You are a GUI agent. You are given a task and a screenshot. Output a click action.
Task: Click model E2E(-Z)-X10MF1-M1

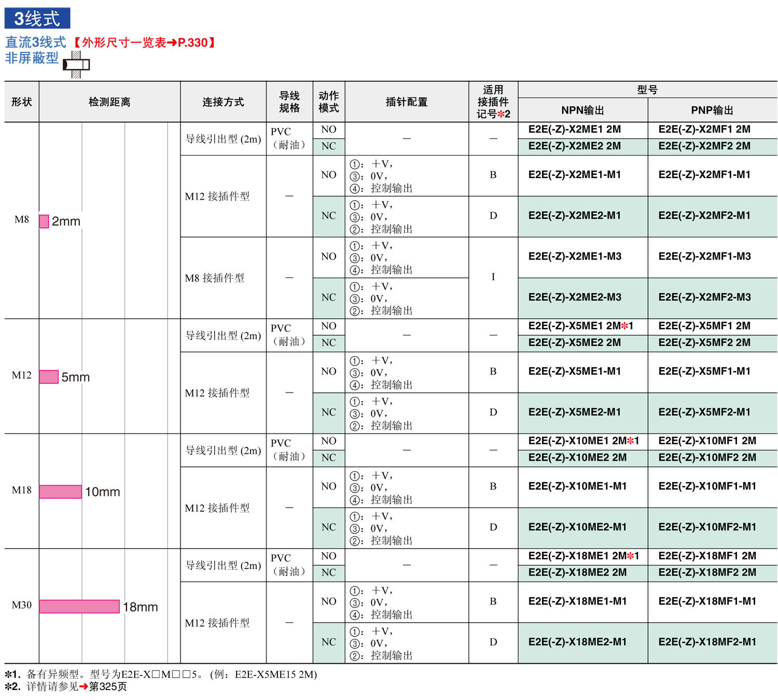(x=707, y=486)
